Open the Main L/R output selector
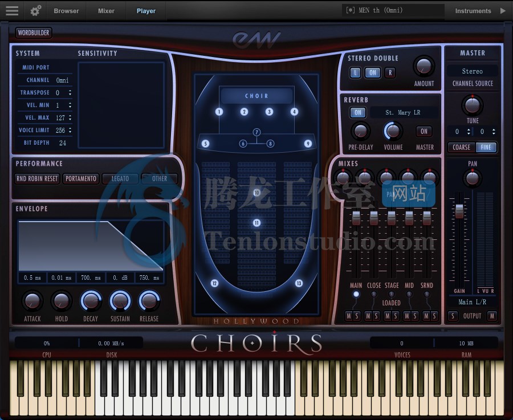Image resolution: width=513 pixels, height=420 pixels. [472, 302]
